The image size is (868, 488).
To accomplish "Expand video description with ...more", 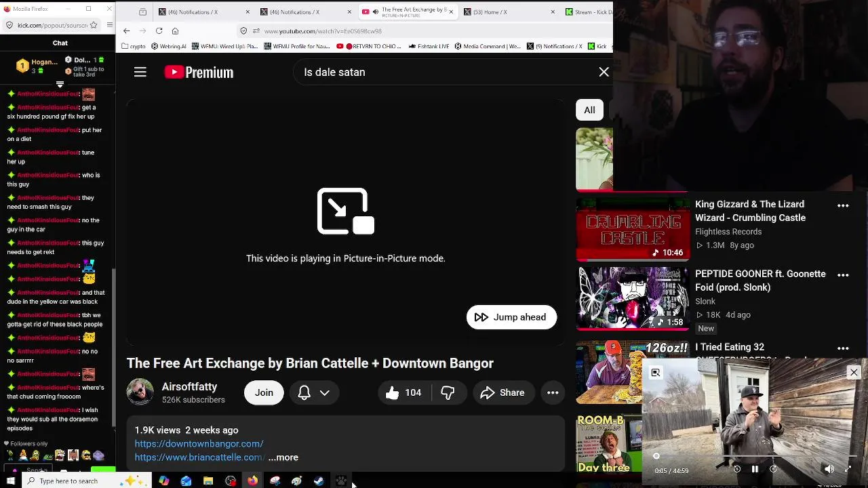I will [283, 457].
